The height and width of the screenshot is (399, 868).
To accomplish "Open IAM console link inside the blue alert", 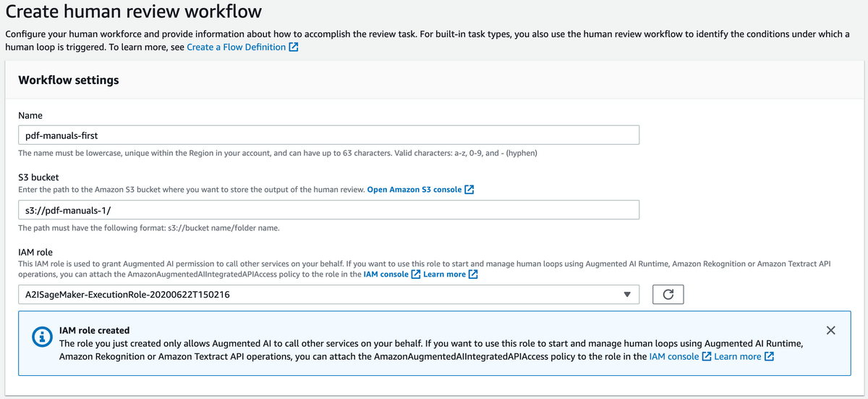I will click(x=674, y=356).
